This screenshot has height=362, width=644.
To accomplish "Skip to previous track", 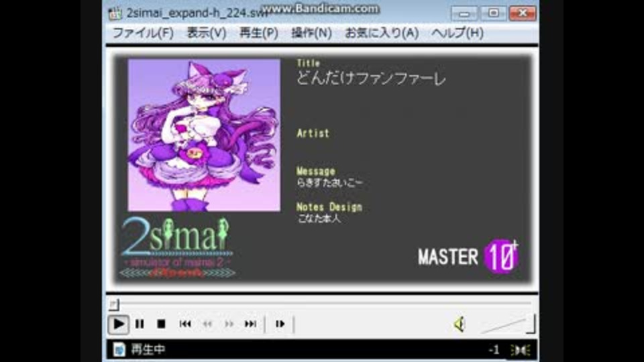I will pos(185,324).
